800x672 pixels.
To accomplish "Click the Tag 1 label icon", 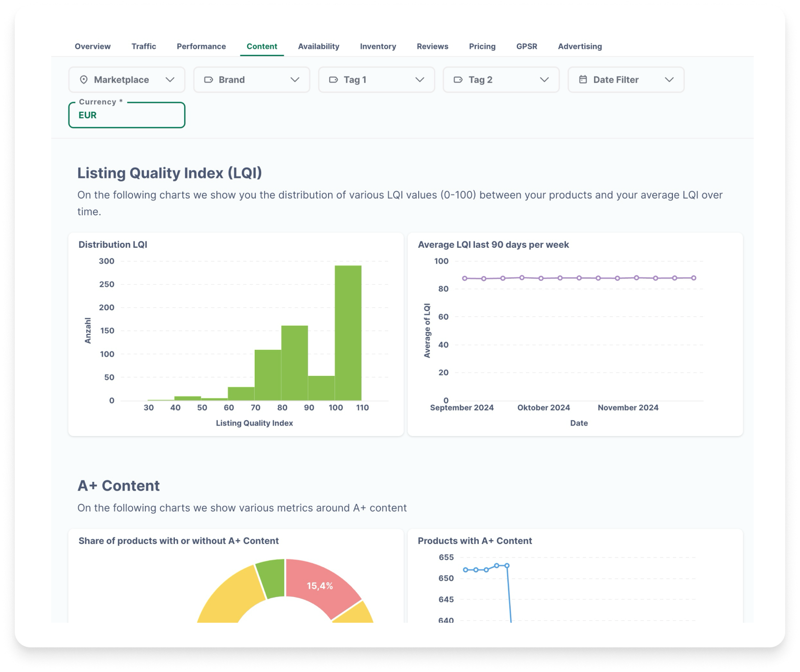I will (x=333, y=80).
